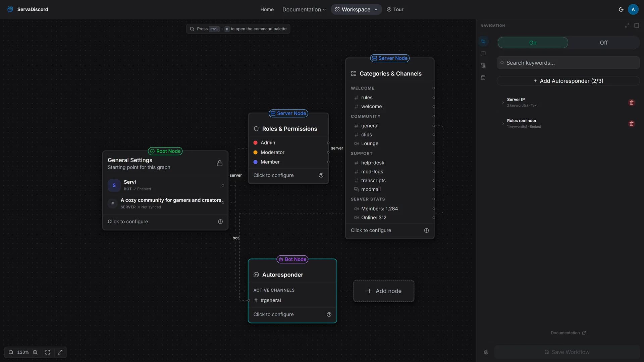Expand the Server IP entry
This screenshot has width=644, height=362.
tap(503, 103)
